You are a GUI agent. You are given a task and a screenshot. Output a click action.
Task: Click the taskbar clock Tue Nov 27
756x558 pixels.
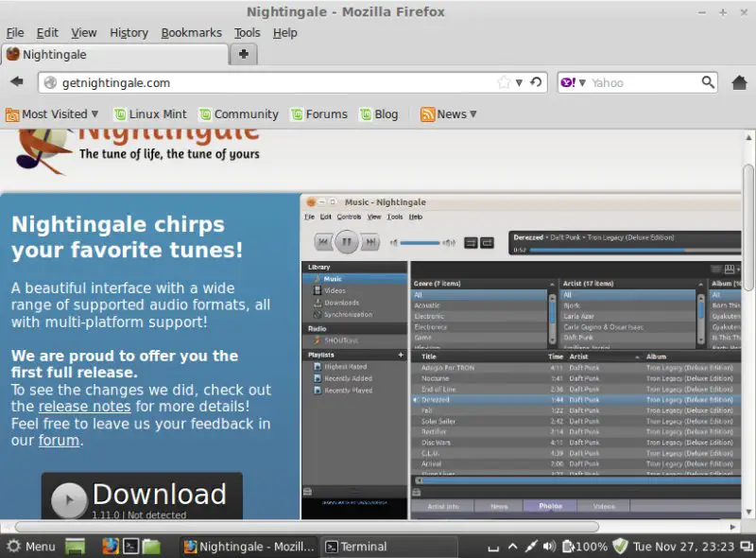coord(683,547)
